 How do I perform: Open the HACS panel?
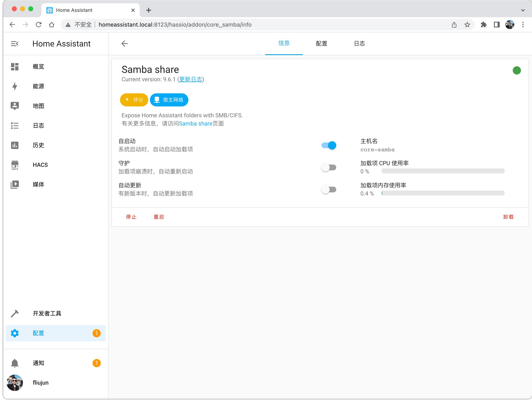click(x=40, y=165)
